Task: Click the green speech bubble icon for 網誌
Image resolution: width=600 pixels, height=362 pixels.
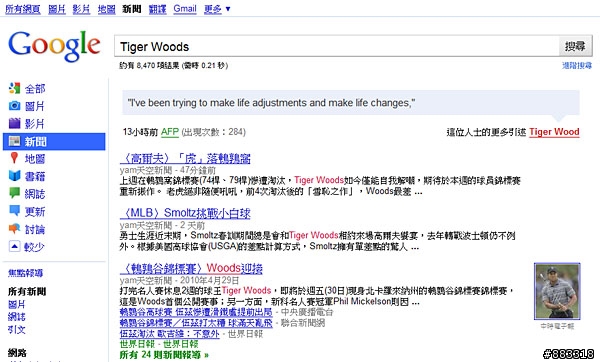Action: [x=15, y=193]
